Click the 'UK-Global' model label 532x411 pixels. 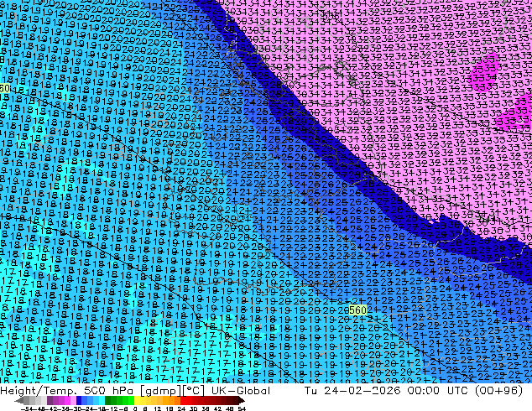tap(241, 391)
